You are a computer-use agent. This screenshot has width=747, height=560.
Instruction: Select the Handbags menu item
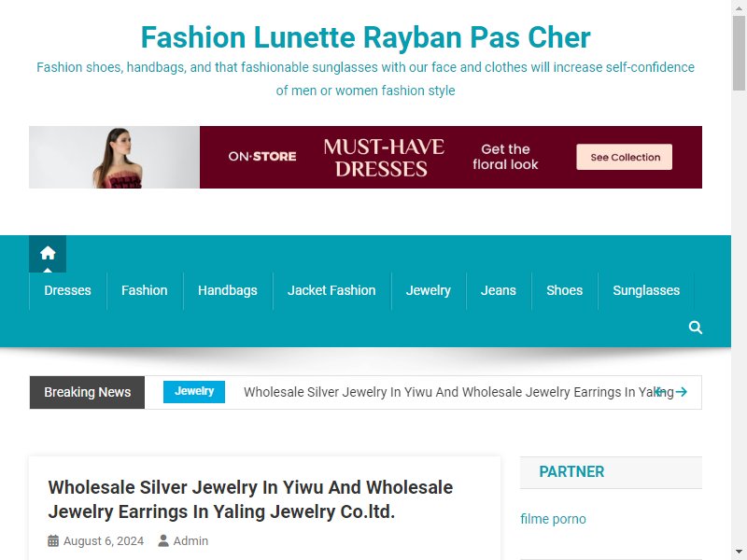click(x=228, y=290)
